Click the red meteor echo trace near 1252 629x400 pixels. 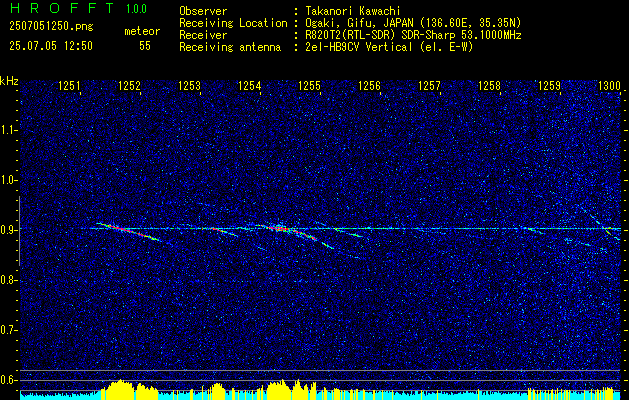tap(129, 231)
